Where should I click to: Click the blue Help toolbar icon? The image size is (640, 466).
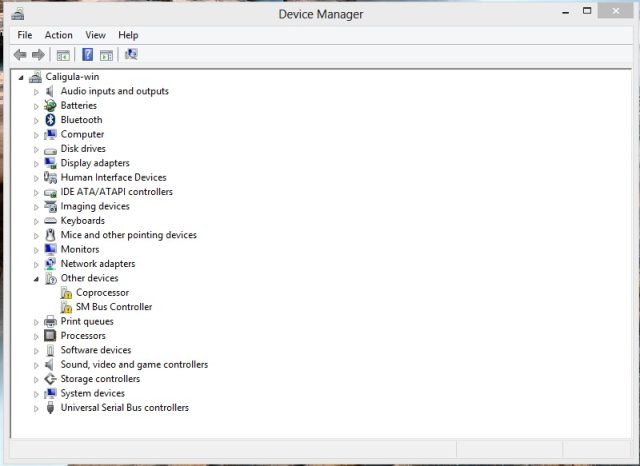[x=87, y=55]
